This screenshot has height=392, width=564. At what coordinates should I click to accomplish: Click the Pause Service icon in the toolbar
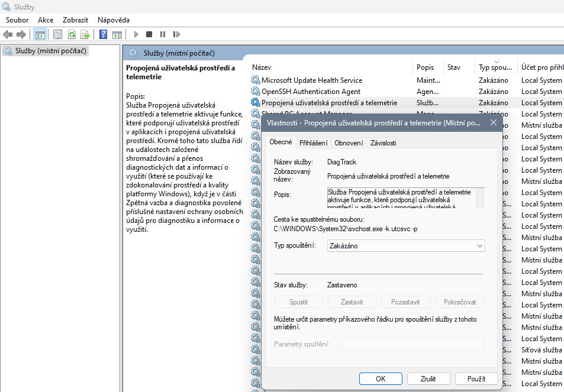(163, 34)
